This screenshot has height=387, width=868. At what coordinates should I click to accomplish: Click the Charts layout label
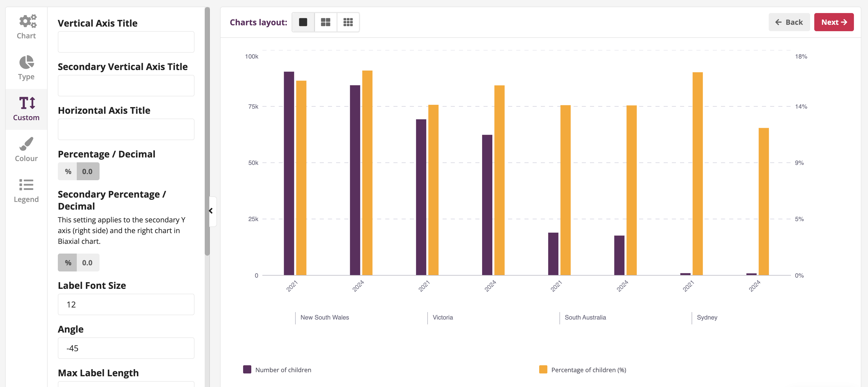point(258,22)
